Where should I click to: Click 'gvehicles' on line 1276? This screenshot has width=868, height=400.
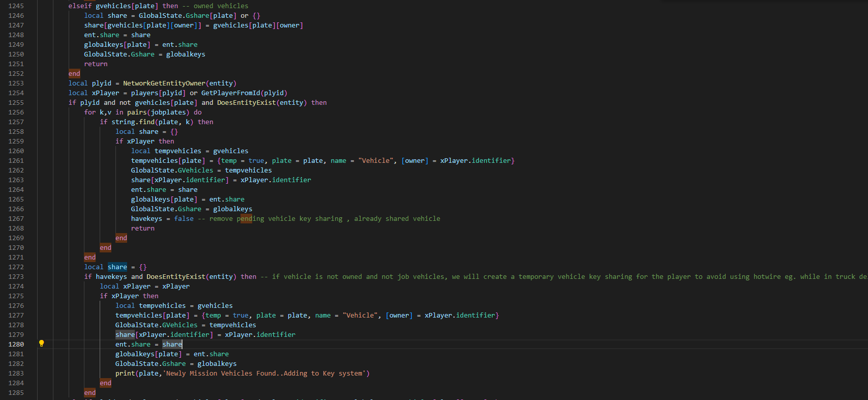click(215, 306)
